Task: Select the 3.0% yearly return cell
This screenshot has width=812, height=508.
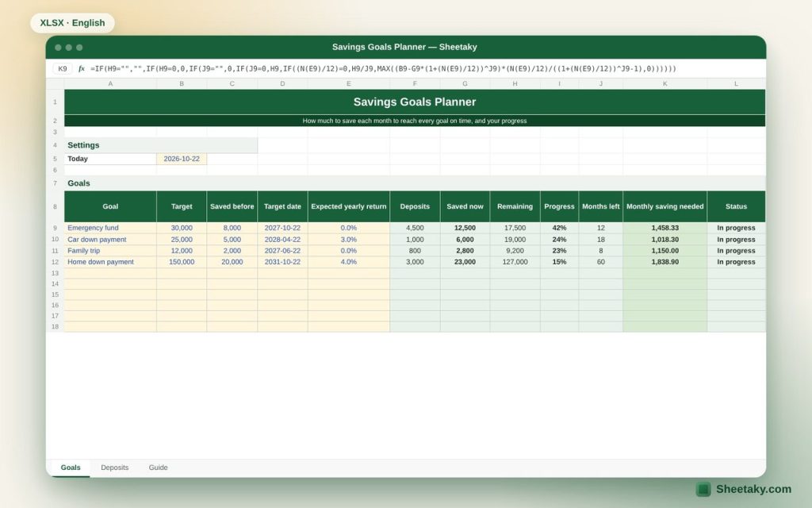Action: (349, 240)
